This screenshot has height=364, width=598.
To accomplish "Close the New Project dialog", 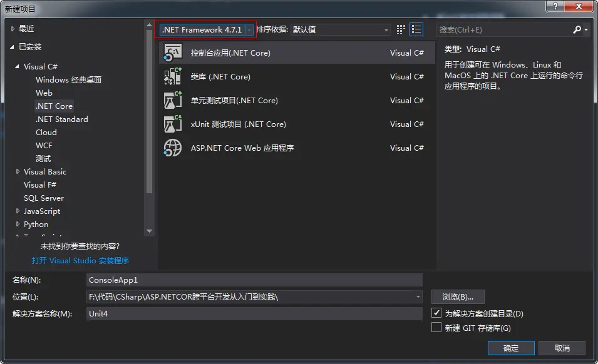I will (579, 6).
